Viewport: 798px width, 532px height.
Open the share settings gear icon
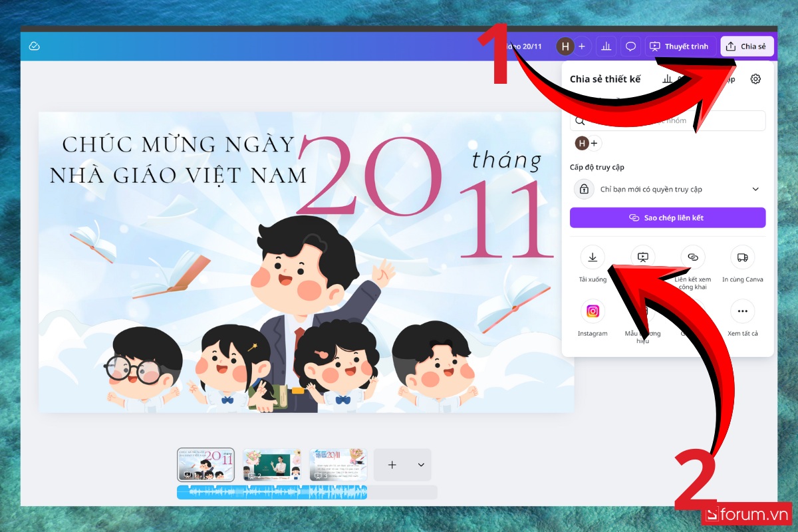pos(755,78)
